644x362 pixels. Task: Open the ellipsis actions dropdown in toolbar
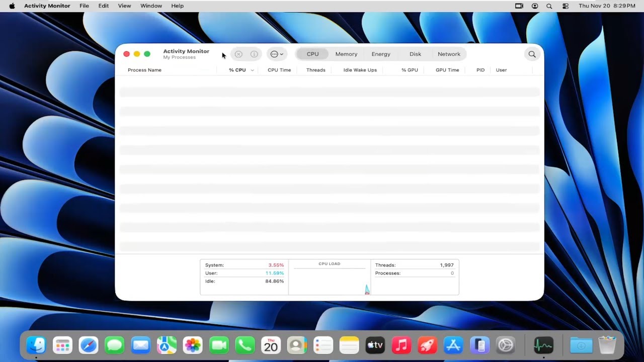[x=277, y=54]
